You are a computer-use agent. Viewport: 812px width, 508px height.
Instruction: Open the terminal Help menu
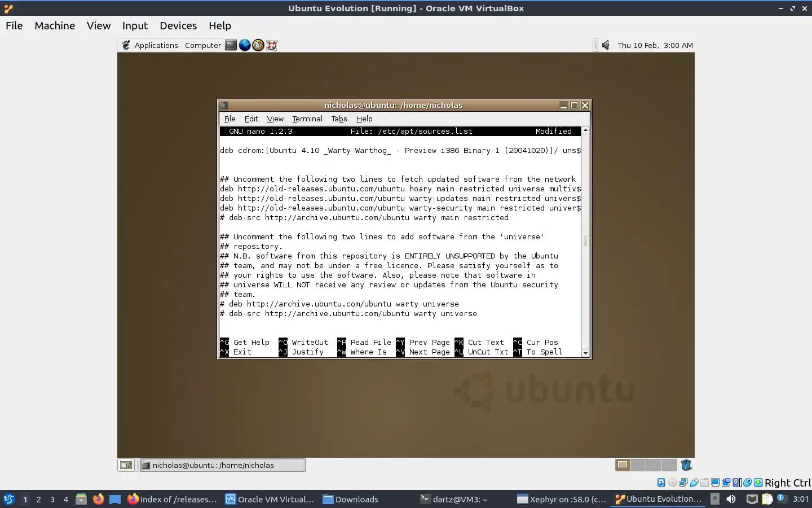pyautogui.click(x=364, y=119)
